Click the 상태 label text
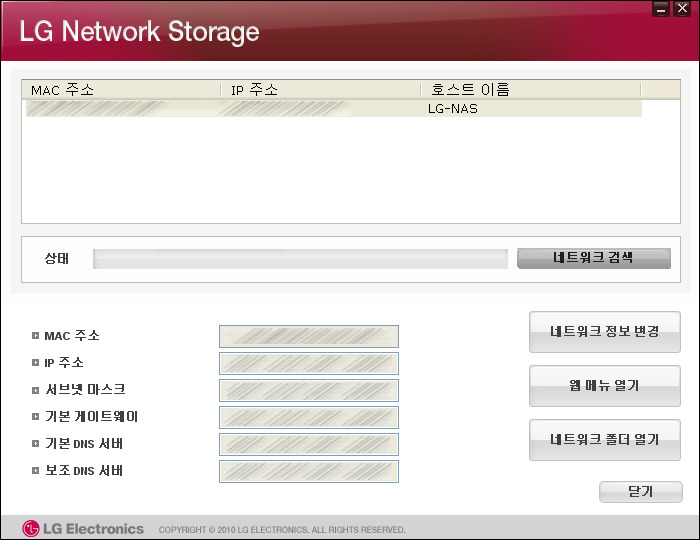Viewport: 700px width, 540px height. tap(57, 258)
